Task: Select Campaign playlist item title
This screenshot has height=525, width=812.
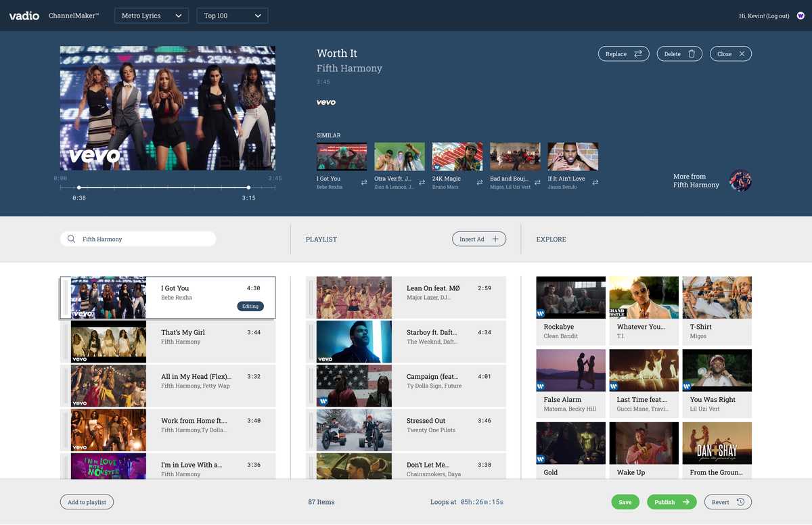Action: click(432, 377)
